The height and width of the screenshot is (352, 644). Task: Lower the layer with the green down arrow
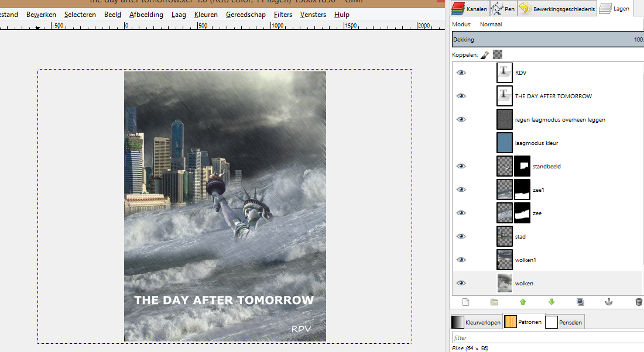coord(551,302)
